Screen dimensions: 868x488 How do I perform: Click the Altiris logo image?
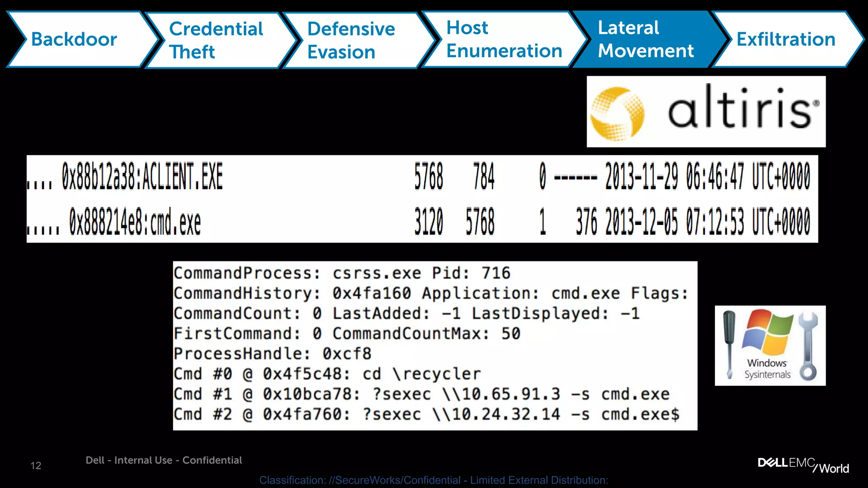tap(706, 111)
